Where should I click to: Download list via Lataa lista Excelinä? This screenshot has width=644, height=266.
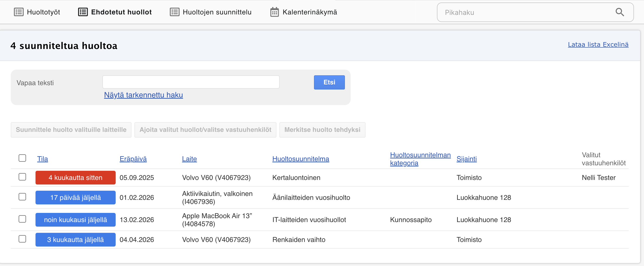(598, 44)
